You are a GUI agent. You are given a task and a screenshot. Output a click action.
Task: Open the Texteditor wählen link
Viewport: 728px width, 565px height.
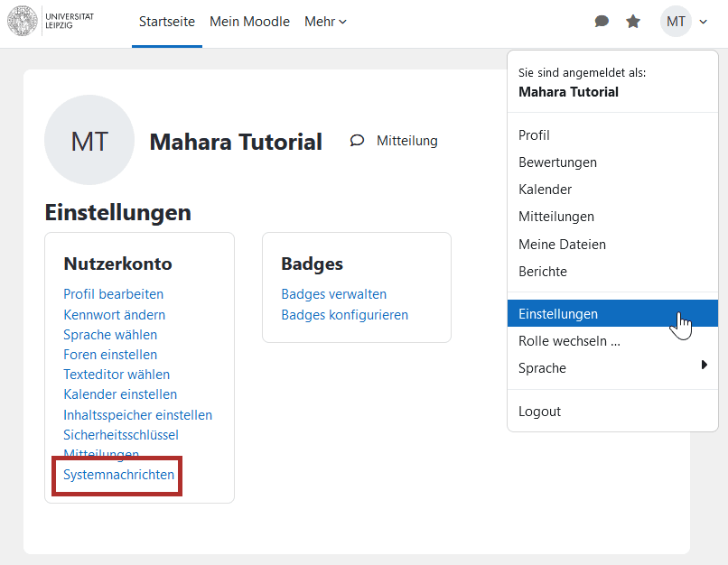pyautogui.click(x=117, y=375)
